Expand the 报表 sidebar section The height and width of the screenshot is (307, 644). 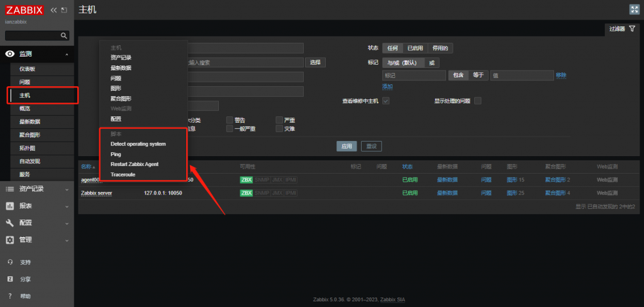[67, 206]
